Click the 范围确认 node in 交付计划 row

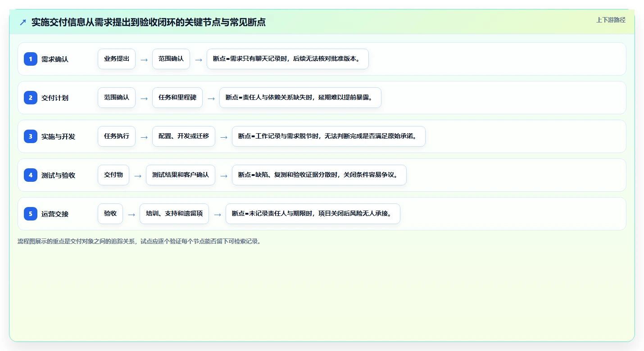click(117, 98)
